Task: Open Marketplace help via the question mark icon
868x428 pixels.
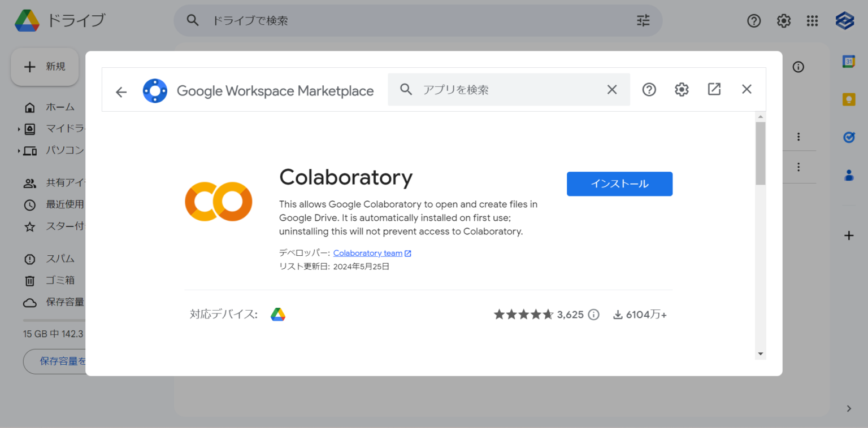Action: [x=649, y=89]
